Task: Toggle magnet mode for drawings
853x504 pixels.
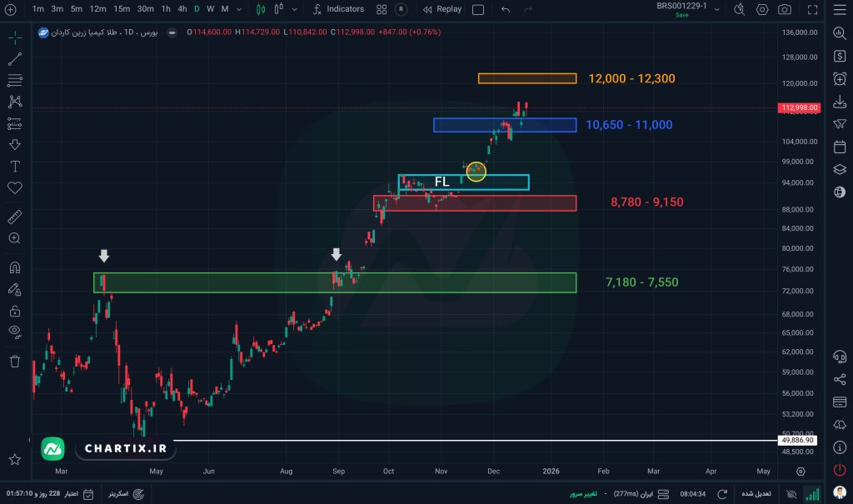Action: [x=14, y=268]
